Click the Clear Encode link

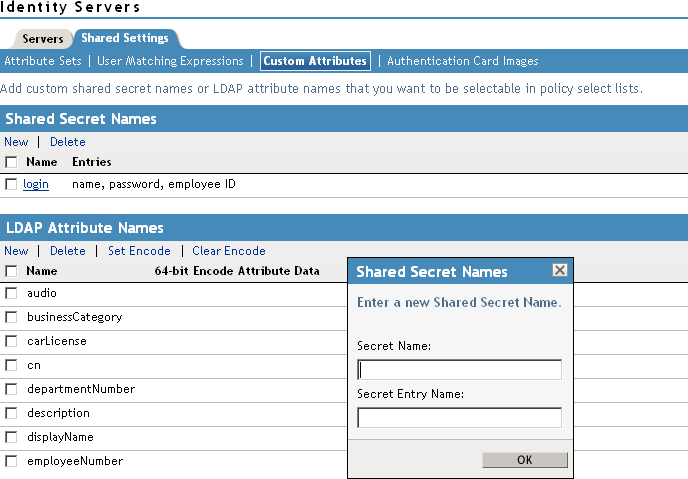pos(229,251)
